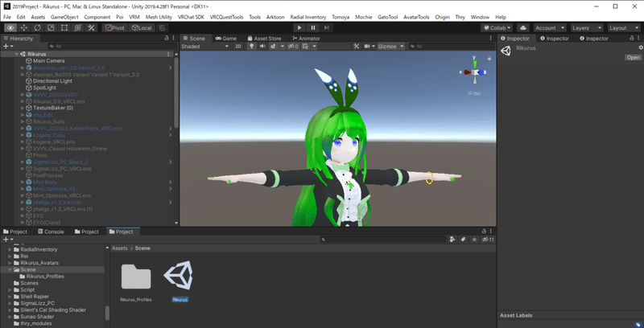The image size is (644, 328).
Task: Open the Component menu
Action: pyautogui.click(x=97, y=17)
